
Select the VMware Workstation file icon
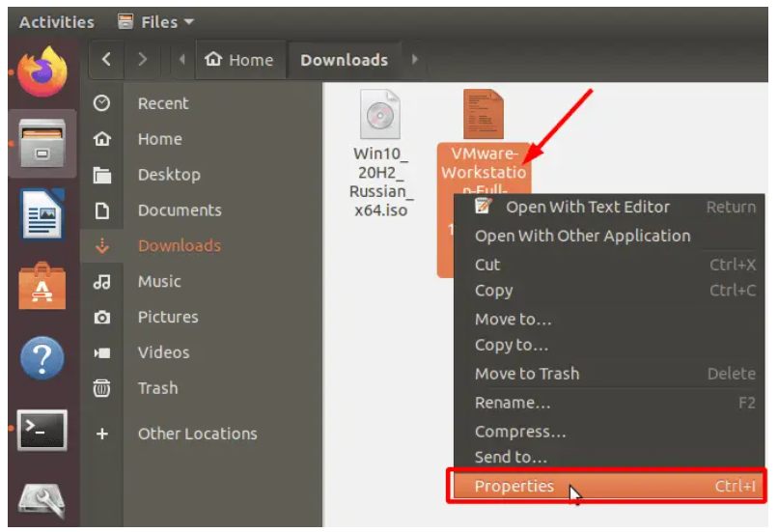pos(484,114)
